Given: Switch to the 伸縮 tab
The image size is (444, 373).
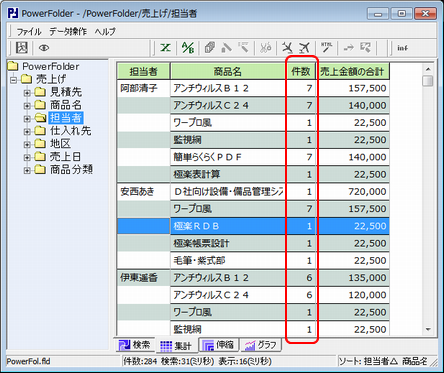Looking at the screenshot, I should (x=219, y=345).
